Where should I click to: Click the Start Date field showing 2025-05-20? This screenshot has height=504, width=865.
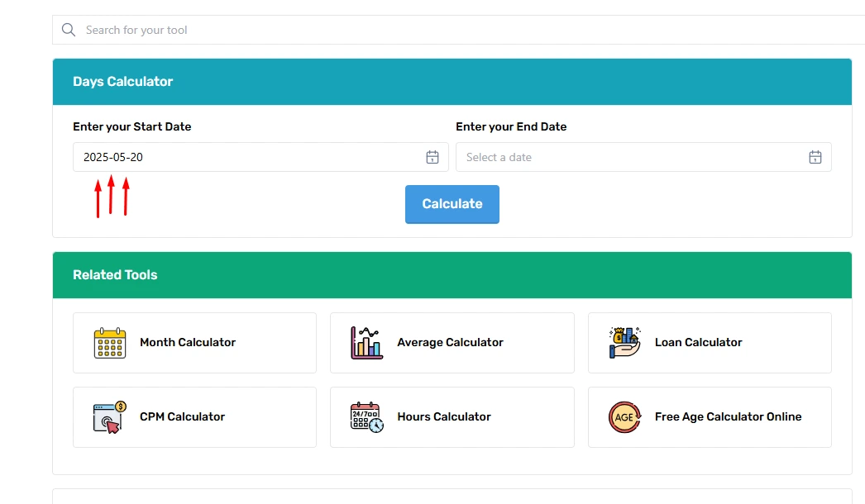(260, 157)
